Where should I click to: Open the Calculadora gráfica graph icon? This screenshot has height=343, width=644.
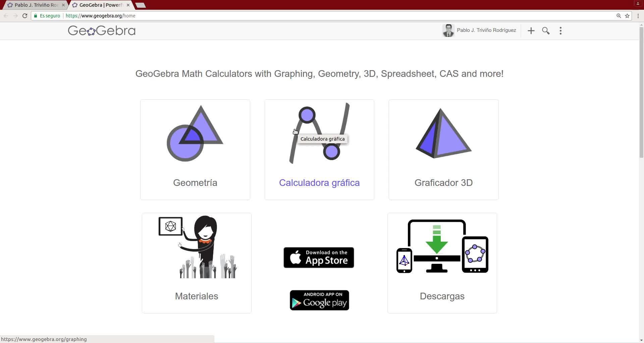point(319,133)
